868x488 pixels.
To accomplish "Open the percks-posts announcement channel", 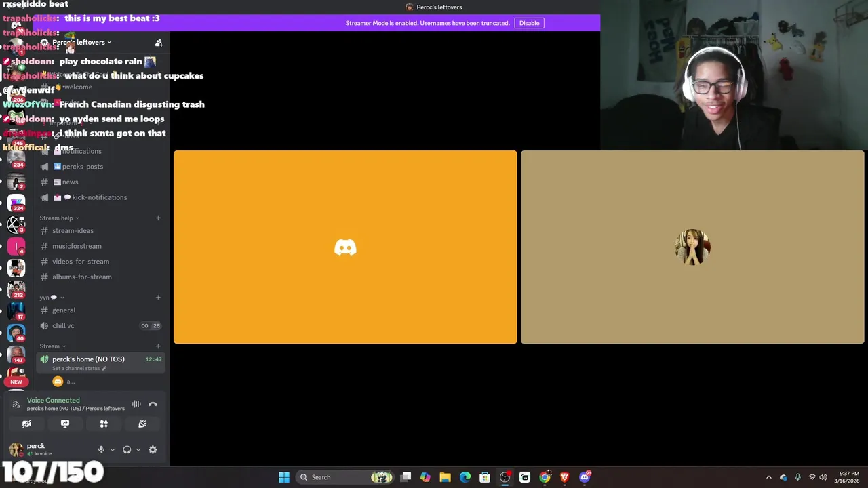I will (100, 167).
